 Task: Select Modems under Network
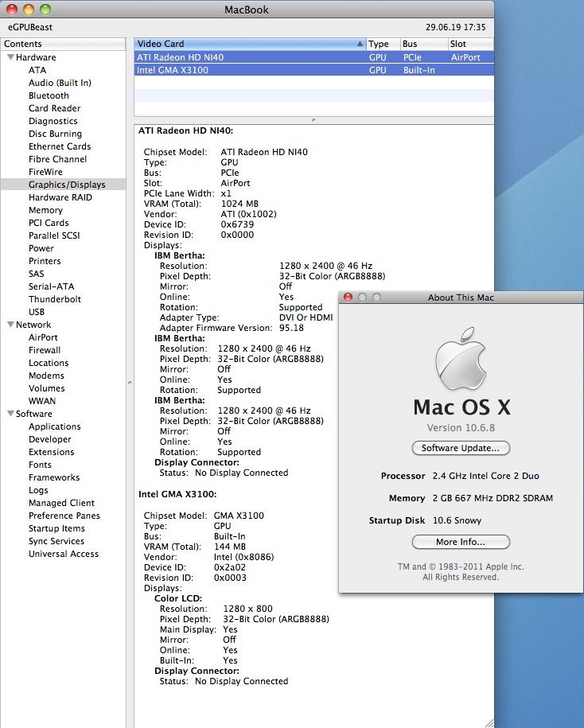pos(46,376)
